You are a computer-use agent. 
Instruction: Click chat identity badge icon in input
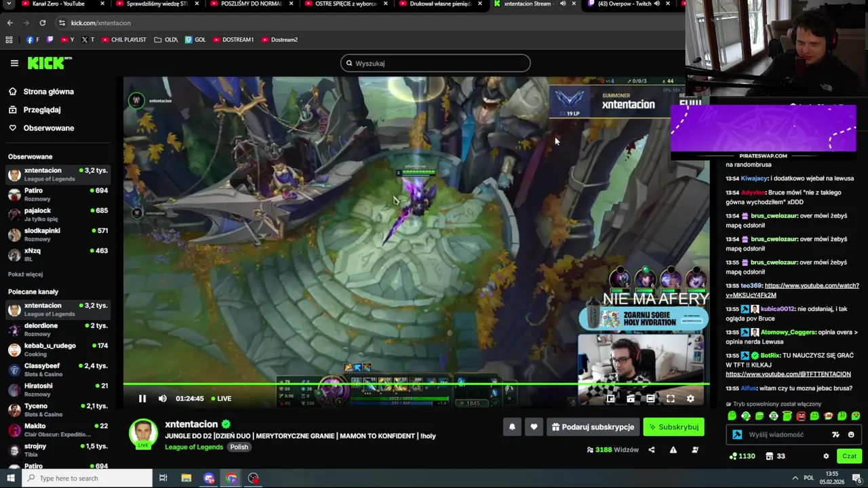pyautogui.click(x=737, y=434)
